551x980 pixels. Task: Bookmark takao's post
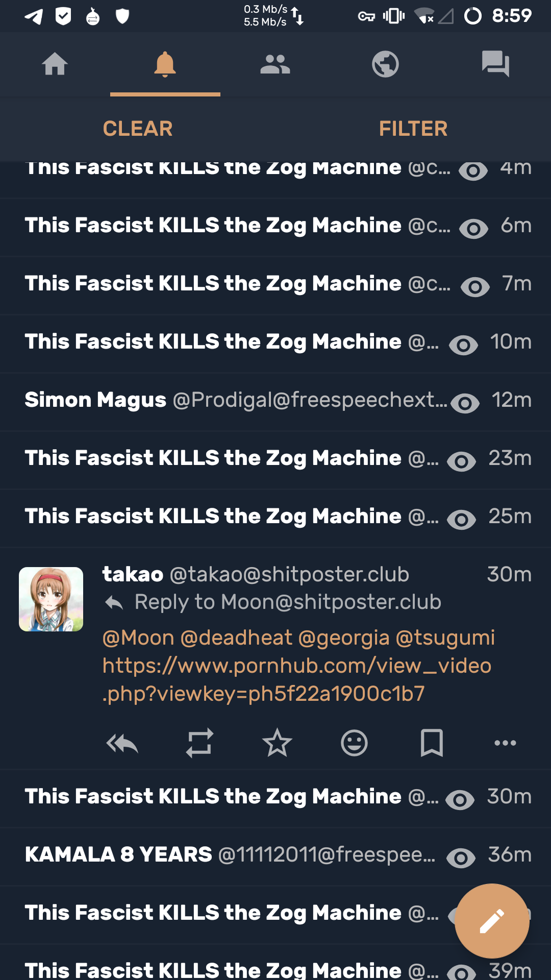click(432, 743)
